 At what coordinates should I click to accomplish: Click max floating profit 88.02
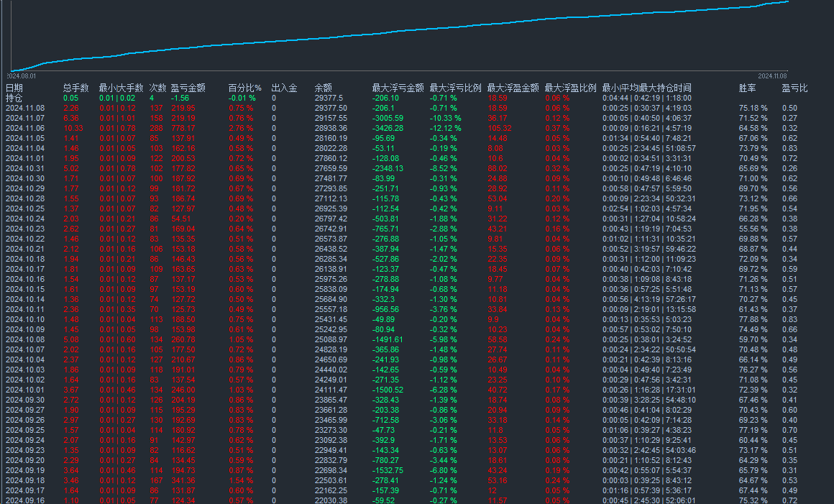498,168
